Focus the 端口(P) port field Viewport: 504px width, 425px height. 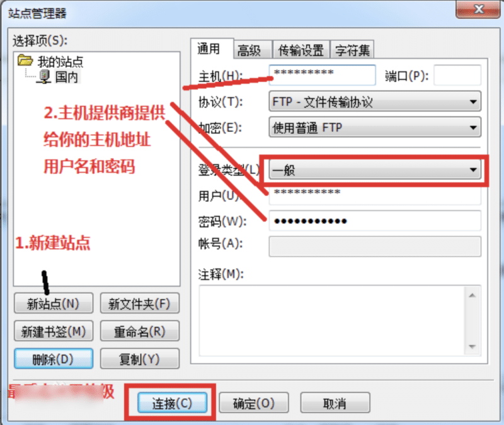tap(457, 75)
